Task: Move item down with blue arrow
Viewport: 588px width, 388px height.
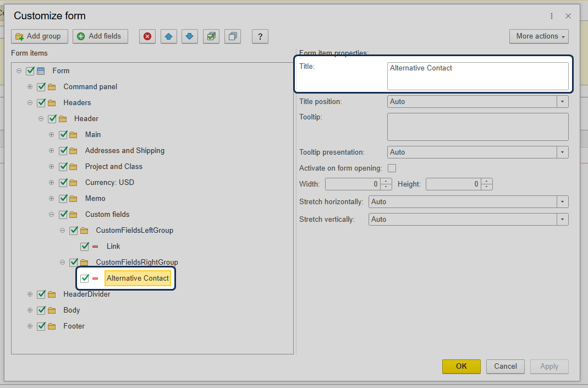Action: pos(190,36)
